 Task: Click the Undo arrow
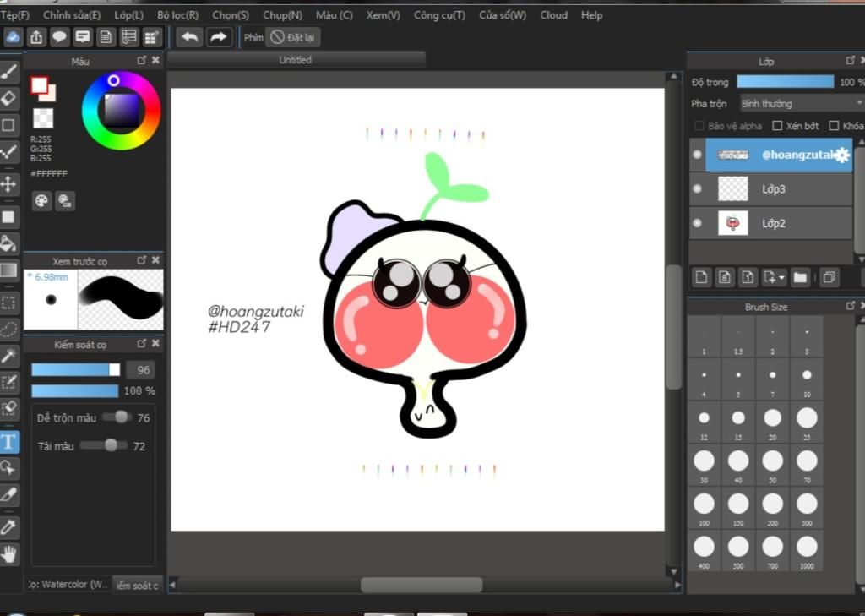189,37
